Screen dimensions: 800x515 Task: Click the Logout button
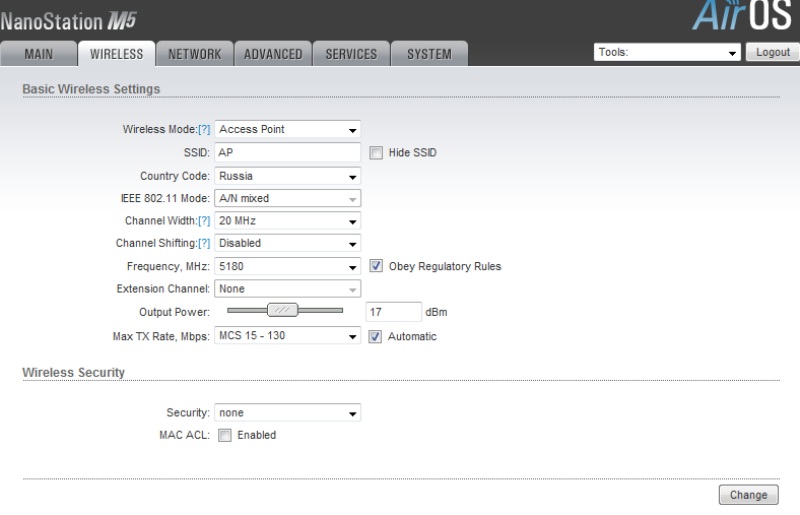[772, 52]
